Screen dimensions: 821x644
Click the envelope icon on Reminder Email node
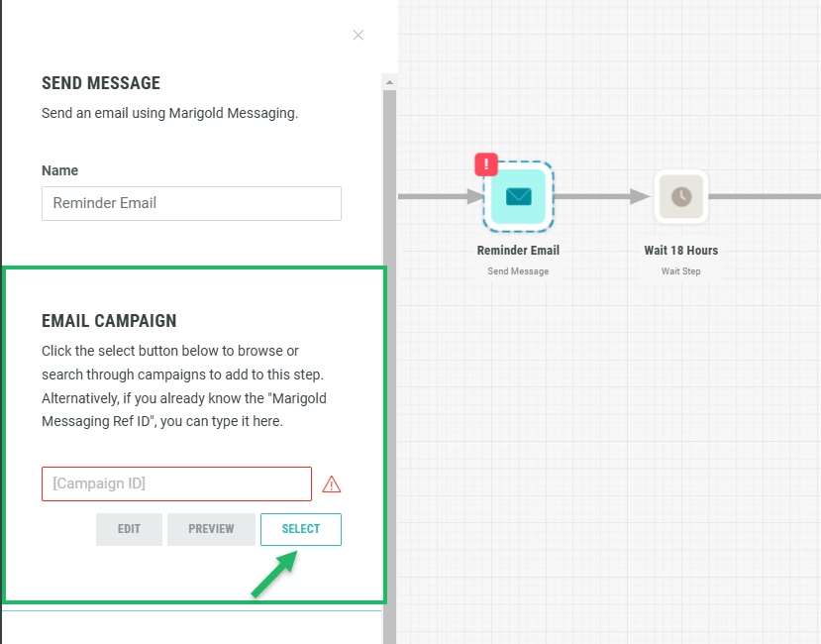(x=518, y=196)
